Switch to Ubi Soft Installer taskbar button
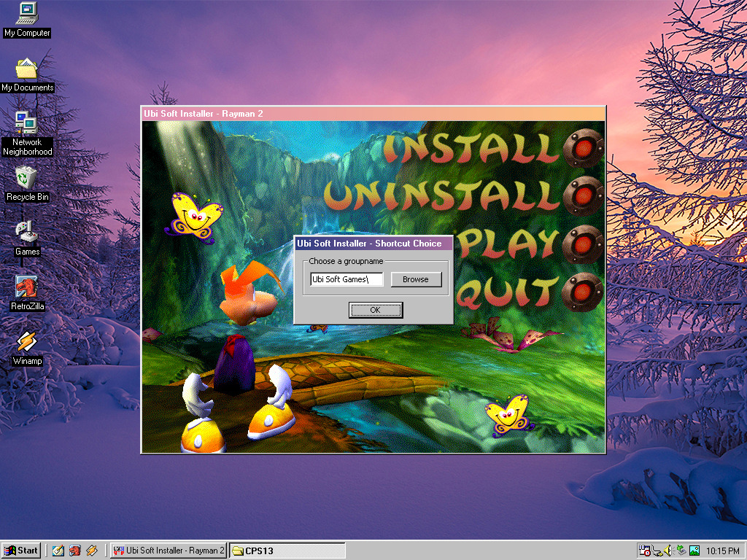Image resolution: width=747 pixels, height=560 pixels. click(x=169, y=551)
